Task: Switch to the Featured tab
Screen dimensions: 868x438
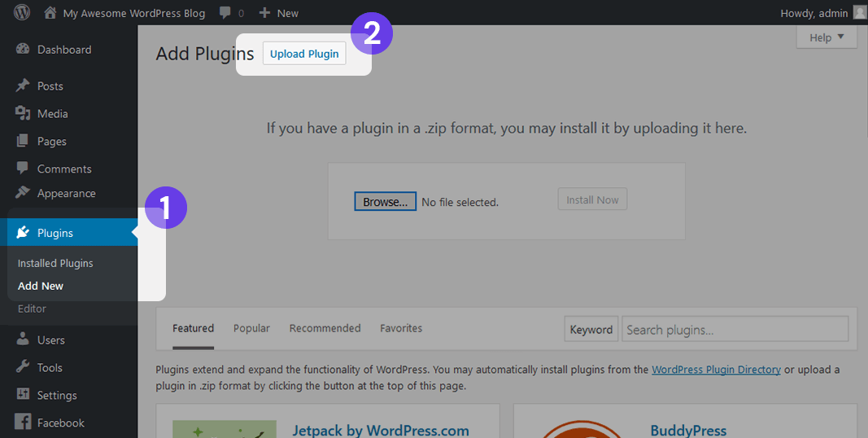Action: click(193, 328)
